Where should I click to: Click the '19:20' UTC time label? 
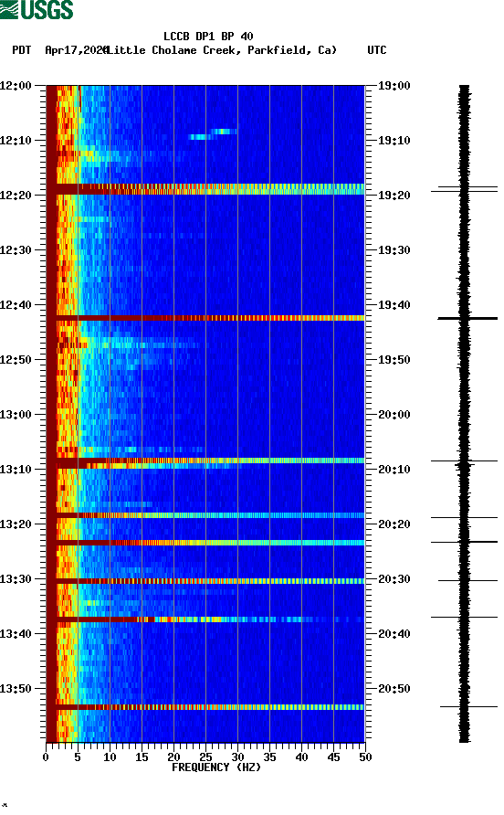click(394, 196)
